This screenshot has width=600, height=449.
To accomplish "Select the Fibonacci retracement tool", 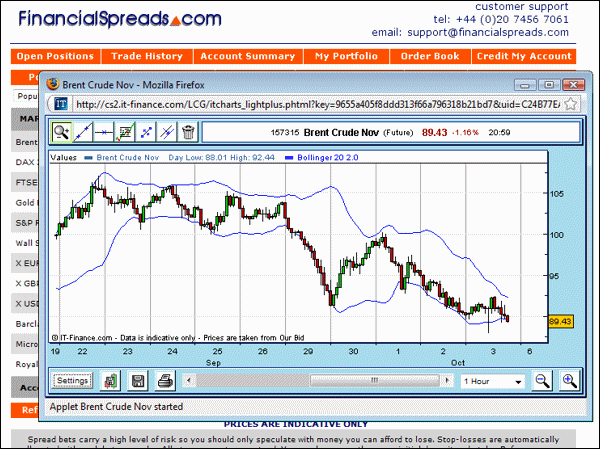I will click(125, 132).
